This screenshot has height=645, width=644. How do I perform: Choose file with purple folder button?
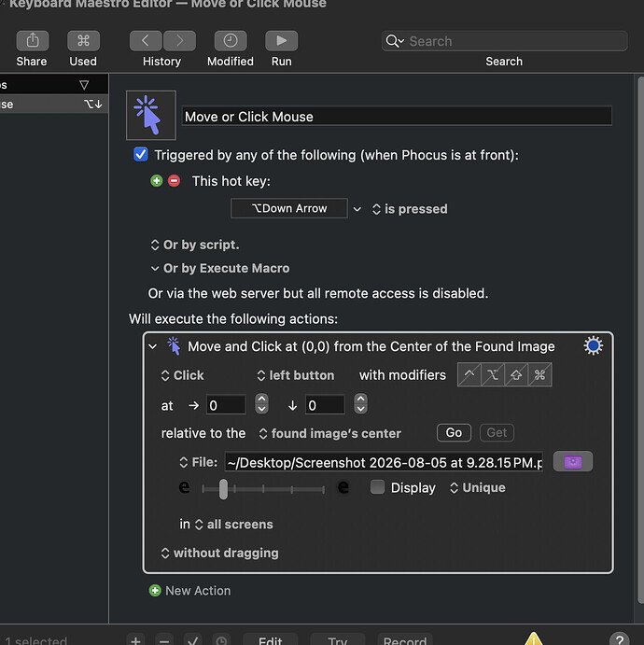(573, 461)
